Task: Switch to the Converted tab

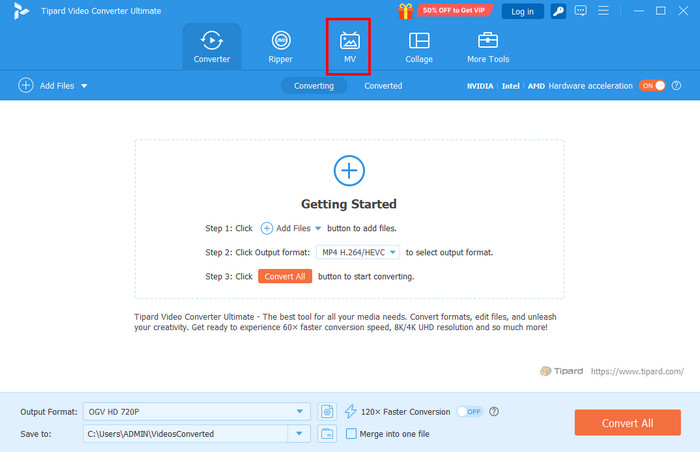Action: point(383,86)
